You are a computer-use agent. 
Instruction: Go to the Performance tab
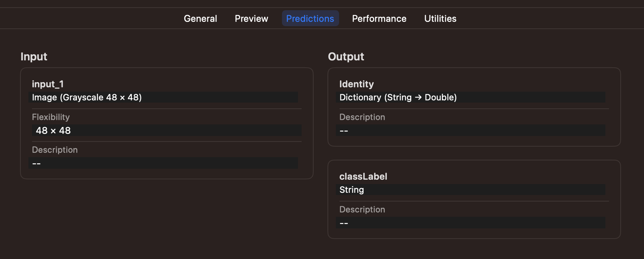click(379, 19)
